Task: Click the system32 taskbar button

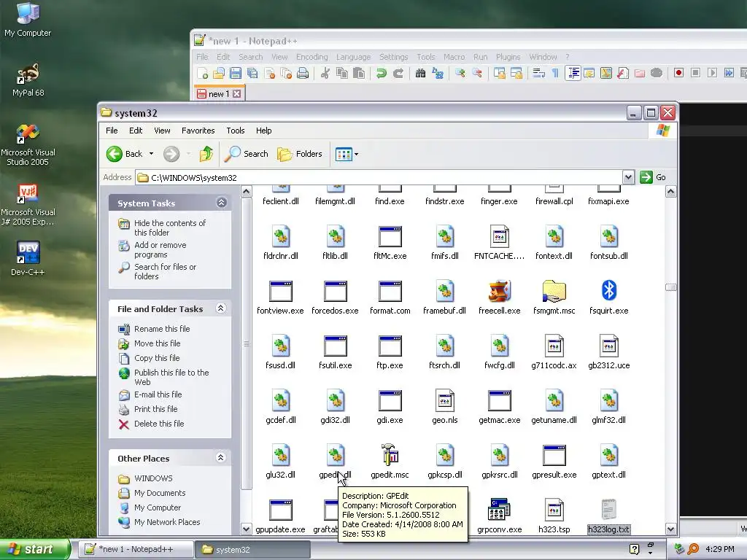Action: click(x=252, y=549)
